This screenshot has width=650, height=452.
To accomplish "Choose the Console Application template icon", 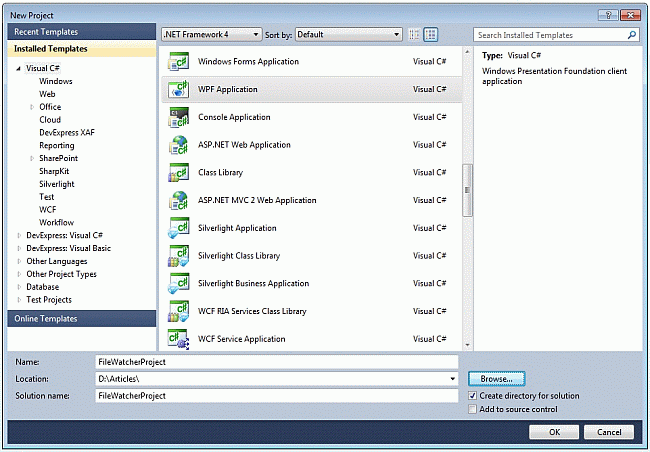I will click(179, 117).
